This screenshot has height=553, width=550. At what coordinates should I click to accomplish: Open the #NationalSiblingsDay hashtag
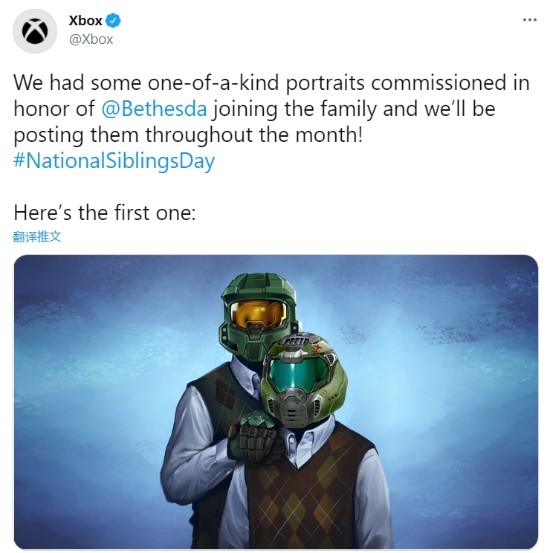tap(114, 161)
